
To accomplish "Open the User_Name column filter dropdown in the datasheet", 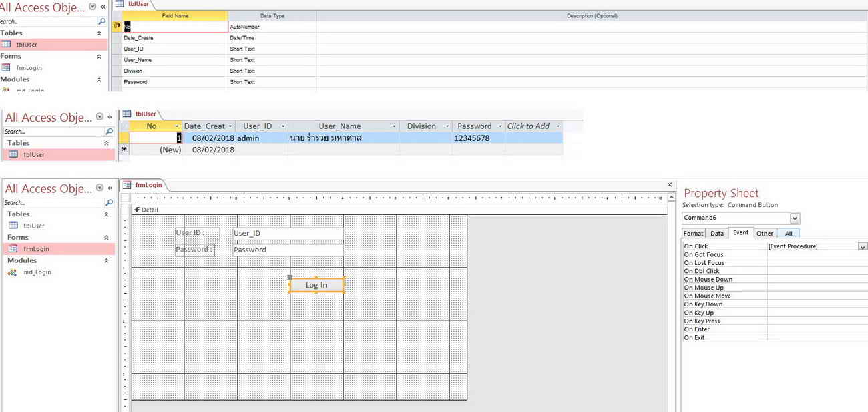I will tap(395, 126).
